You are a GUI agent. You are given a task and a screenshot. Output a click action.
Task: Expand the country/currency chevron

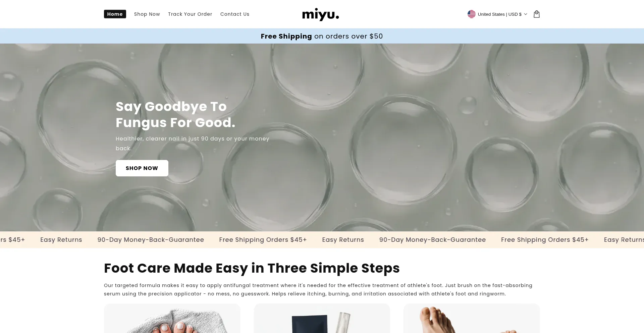coord(526,14)
